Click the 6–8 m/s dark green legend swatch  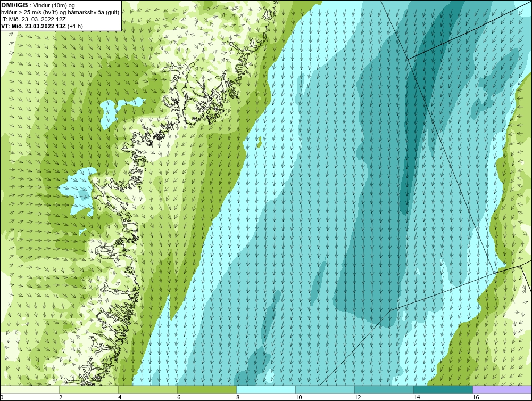pos(207,389)
